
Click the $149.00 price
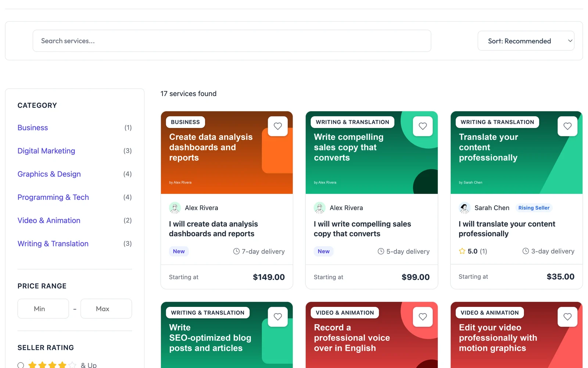(269, 277)
